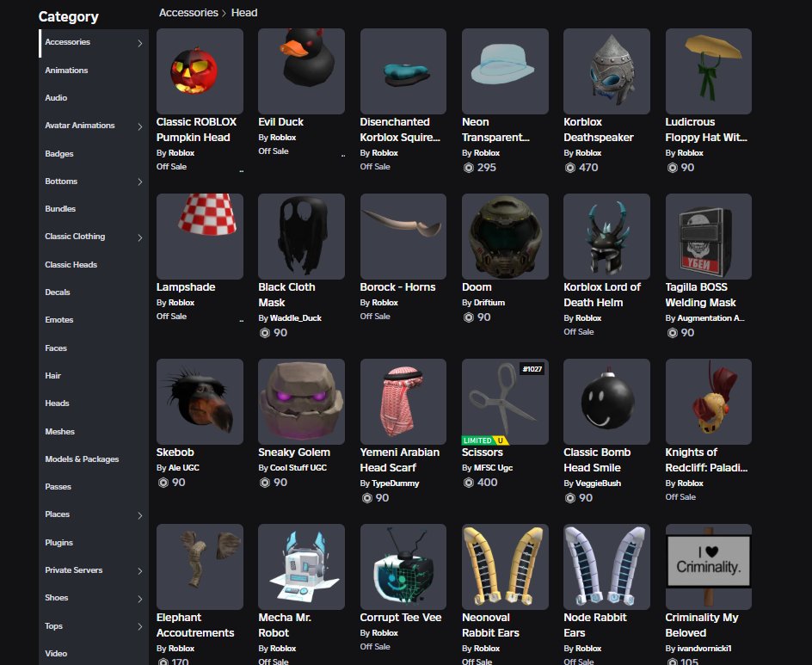Open creator Driftium's profile link

coord(489,303)
